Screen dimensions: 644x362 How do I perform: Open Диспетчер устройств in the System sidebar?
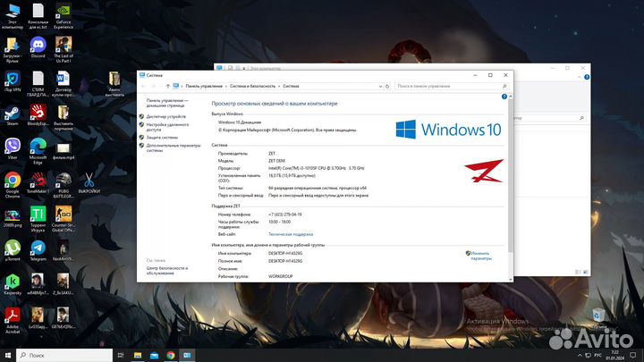coord(166,116)
